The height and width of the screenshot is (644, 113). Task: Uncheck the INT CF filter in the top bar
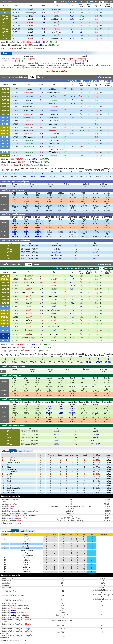(90, 2)
